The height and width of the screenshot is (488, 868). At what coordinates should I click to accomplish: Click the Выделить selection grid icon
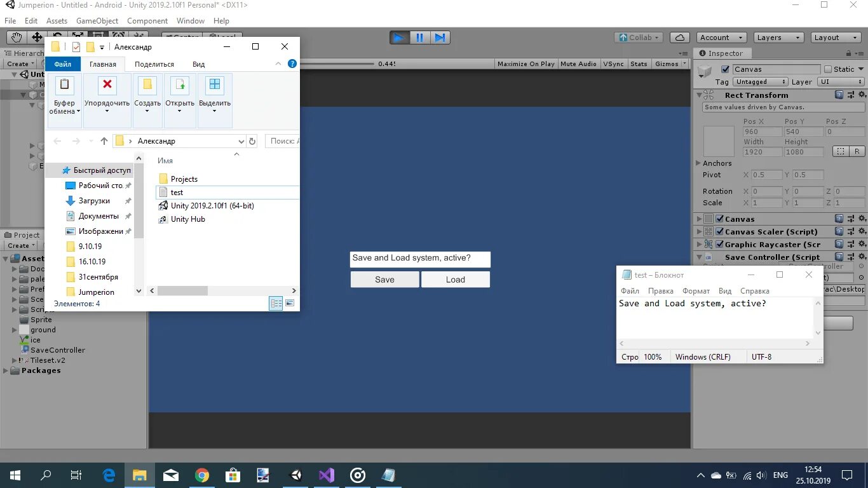[x=215, y=85]
